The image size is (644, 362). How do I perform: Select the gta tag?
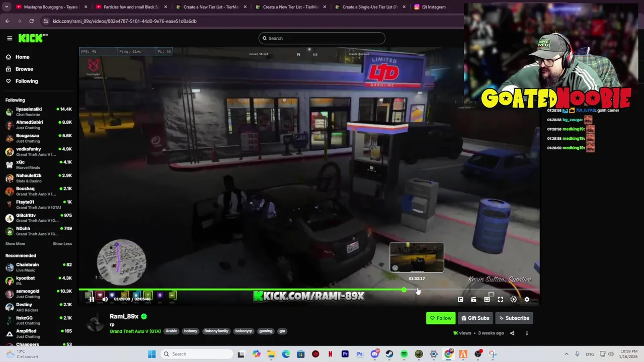click(282, 331)
